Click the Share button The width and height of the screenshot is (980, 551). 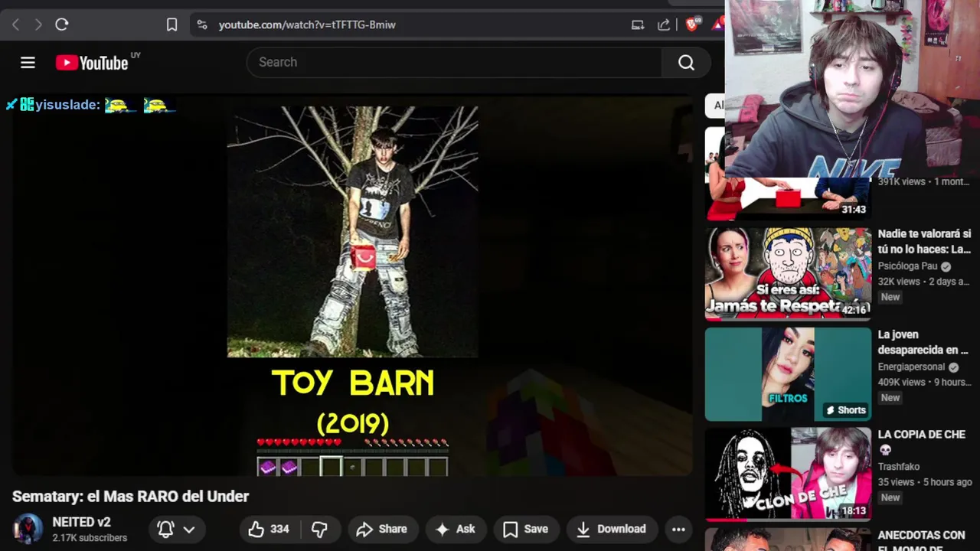(381, 529)
